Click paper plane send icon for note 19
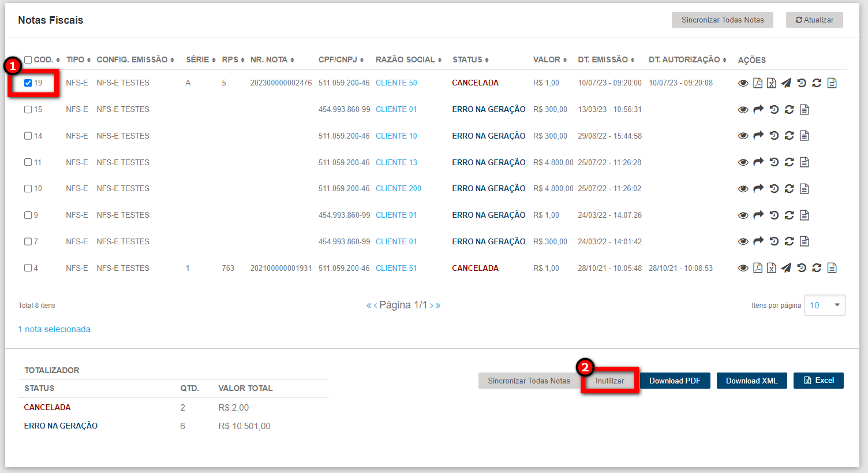 (x=786, y=83)
